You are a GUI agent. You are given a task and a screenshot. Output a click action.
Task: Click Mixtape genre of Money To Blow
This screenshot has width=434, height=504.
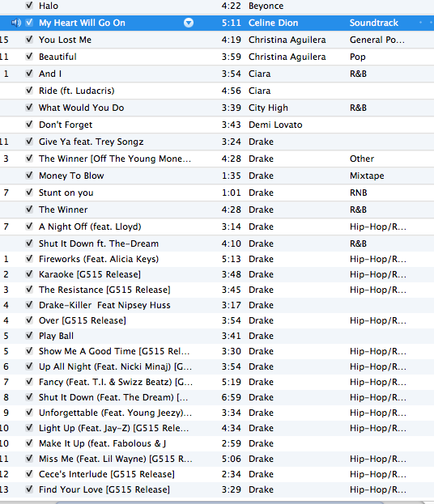(367, 176)
